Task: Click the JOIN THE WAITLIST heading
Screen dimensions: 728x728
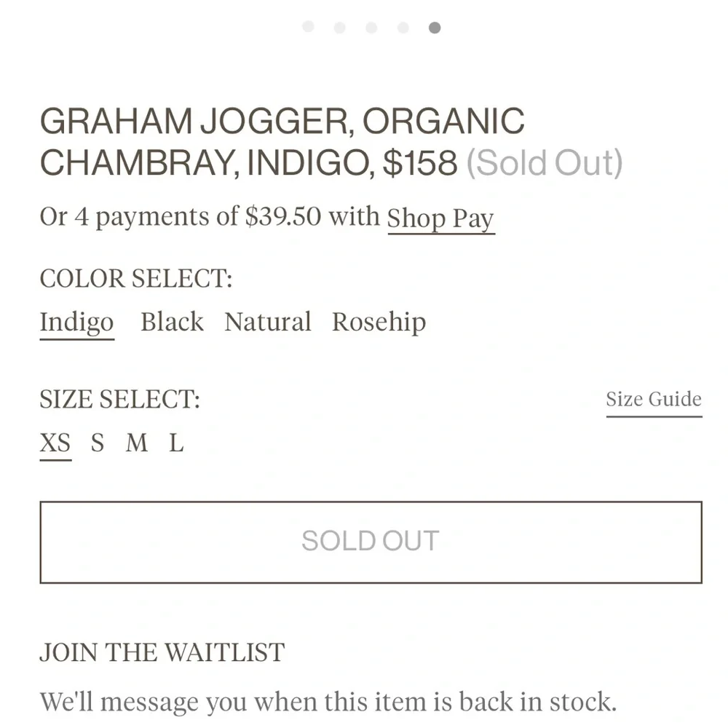Action: pos(162,652)
